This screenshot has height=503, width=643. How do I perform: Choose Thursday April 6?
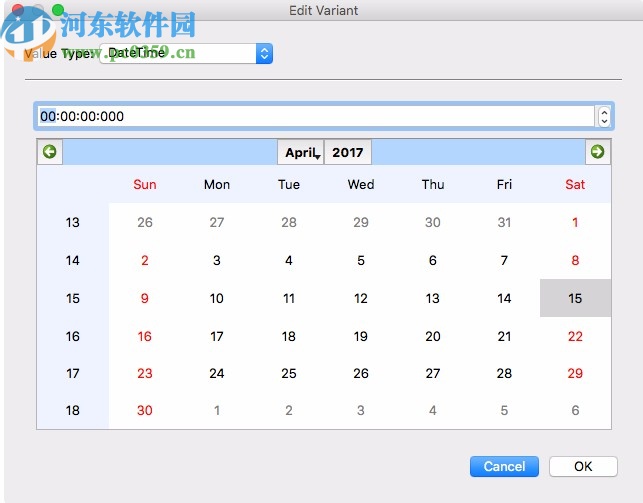coord(433,261)
